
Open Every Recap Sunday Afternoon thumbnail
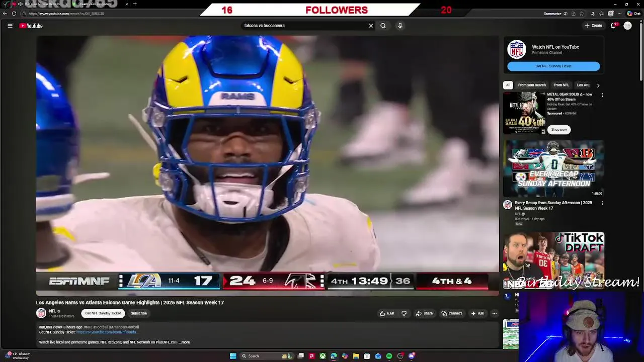pos(553,168)
